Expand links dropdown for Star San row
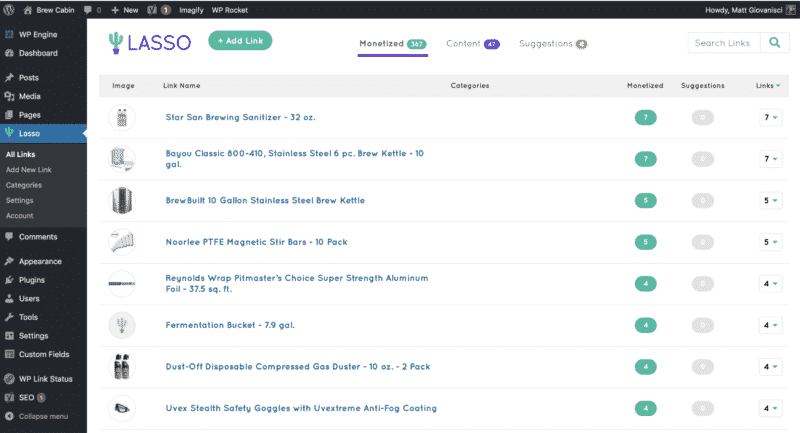Screen dimensions: 800x433 (770, 117)
